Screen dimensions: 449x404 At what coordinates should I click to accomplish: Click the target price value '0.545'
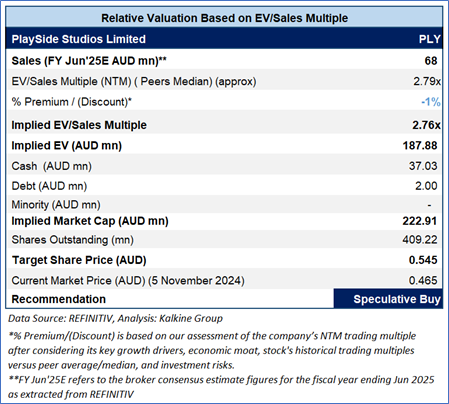coord(423,260)
